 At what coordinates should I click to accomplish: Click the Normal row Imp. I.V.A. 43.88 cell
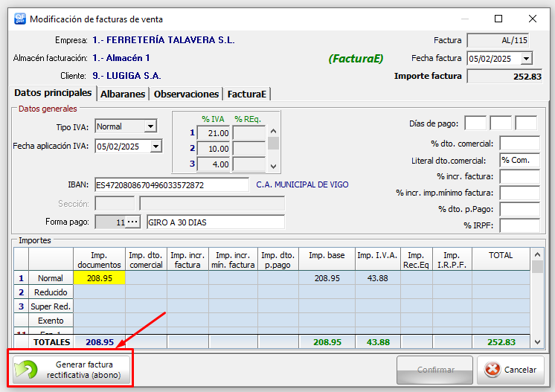[x=378, y=278]
